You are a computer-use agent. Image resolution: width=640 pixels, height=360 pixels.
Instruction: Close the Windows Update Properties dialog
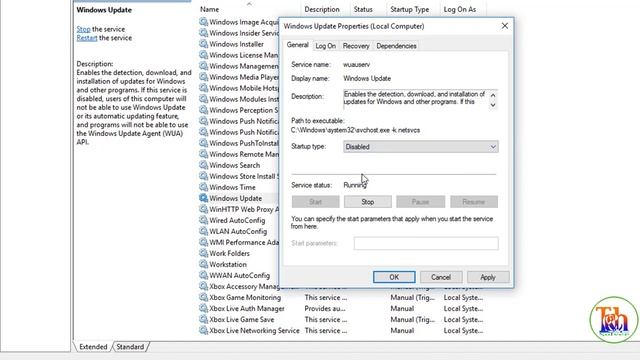point(505,26)
